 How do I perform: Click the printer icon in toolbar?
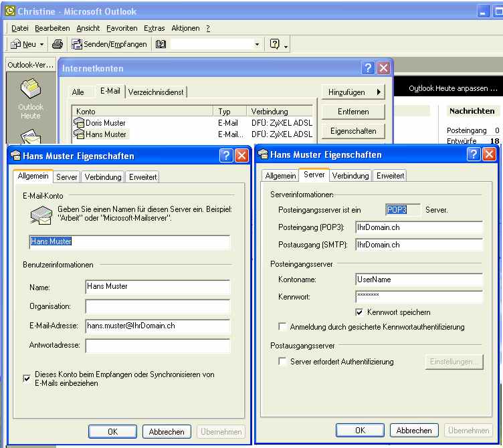click(58, 44)
